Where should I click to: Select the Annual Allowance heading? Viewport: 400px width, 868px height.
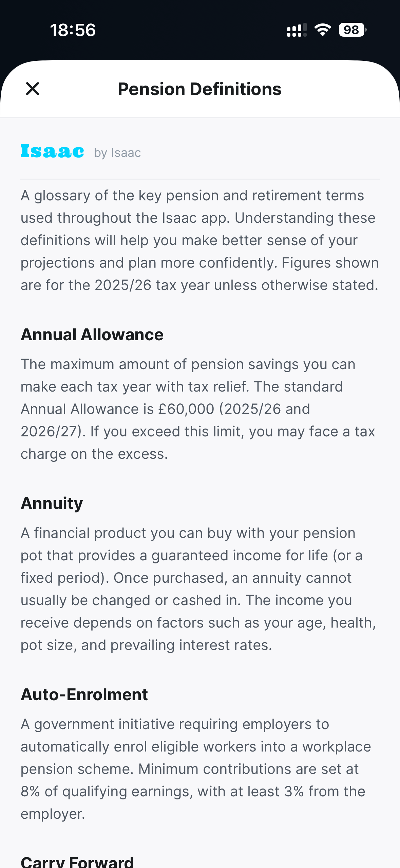click(x=92, y=334)
